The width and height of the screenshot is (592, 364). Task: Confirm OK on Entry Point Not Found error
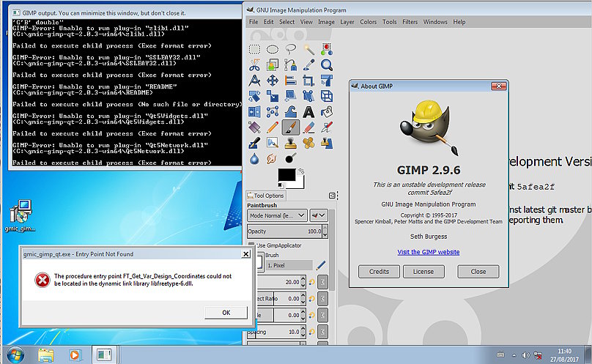226,313
